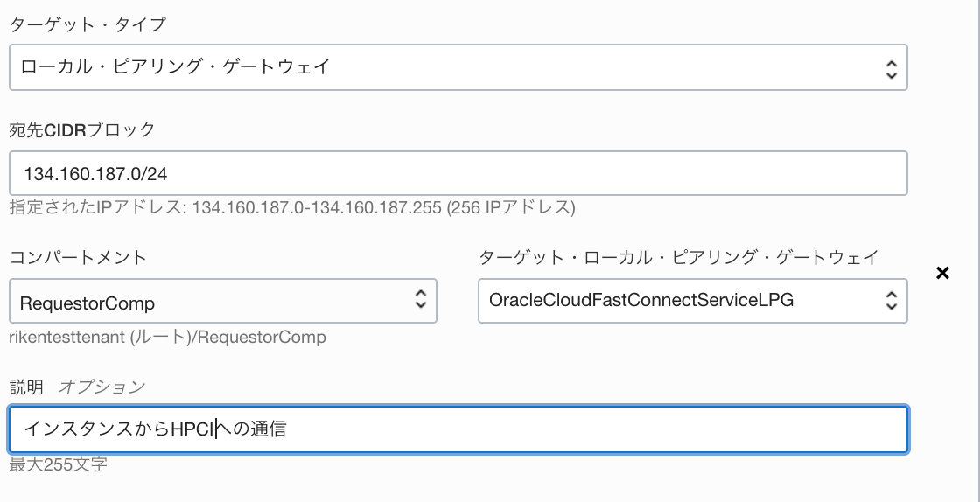Click the ターゲット・ローカル・ピアリング・ゲートウェイ label
980x502 pixels.
tap(679, 256)
